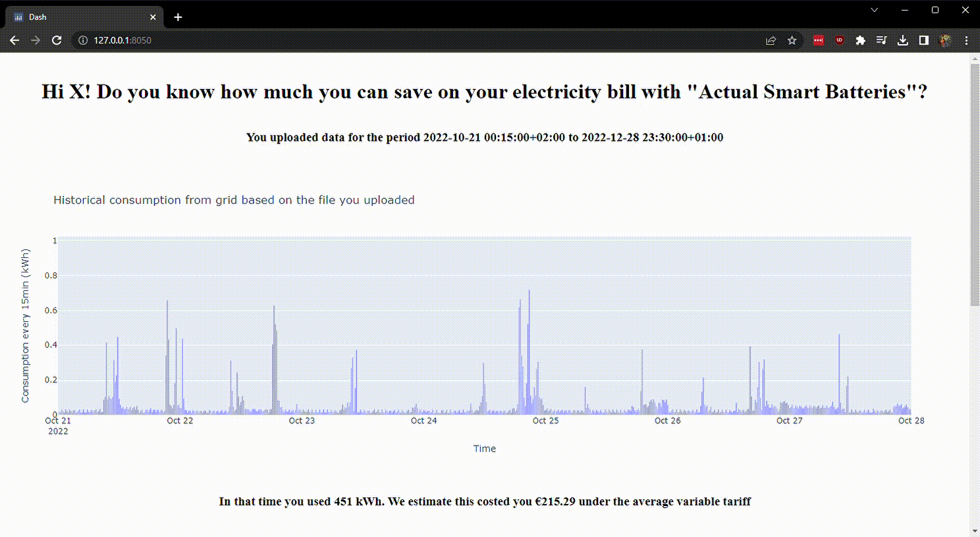Open the media controls icon
This screenshot has height=537, width=980.
(x=881, y=40)
